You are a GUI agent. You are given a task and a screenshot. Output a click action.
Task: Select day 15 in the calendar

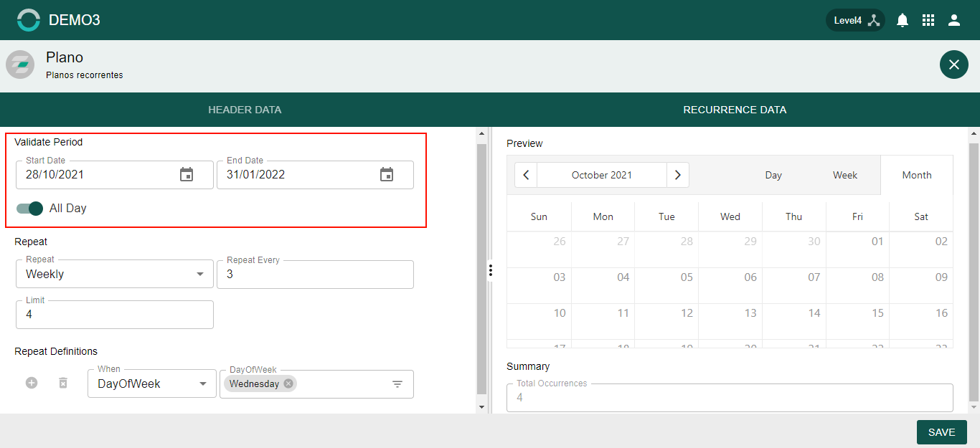pyautogui.click(x=857, y=321)
